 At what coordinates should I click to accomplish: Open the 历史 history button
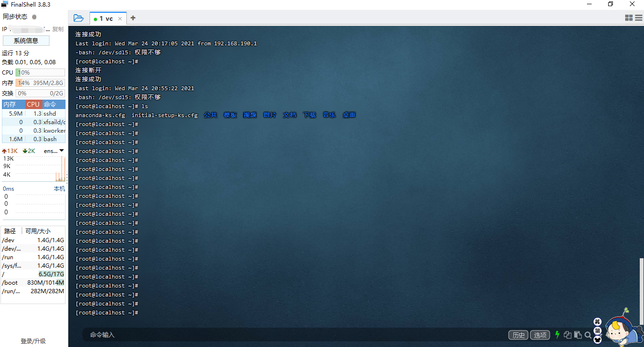click(518, 335)
